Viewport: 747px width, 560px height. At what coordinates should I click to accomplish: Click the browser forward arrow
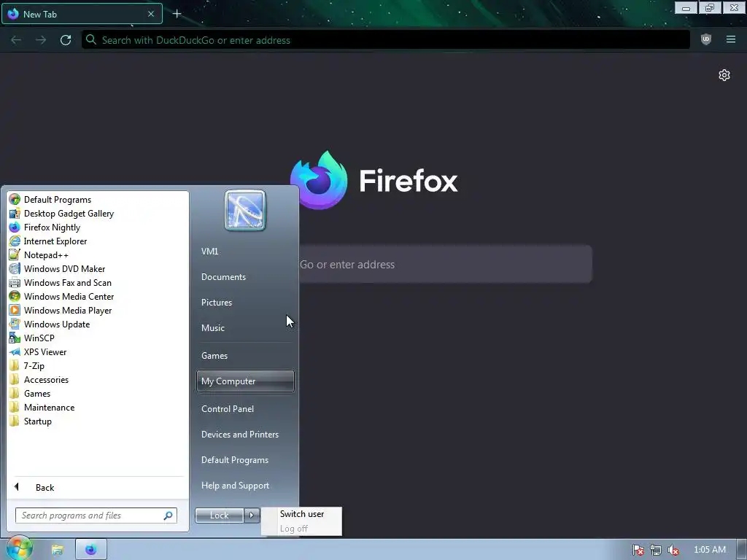click(x=41, y=40)
